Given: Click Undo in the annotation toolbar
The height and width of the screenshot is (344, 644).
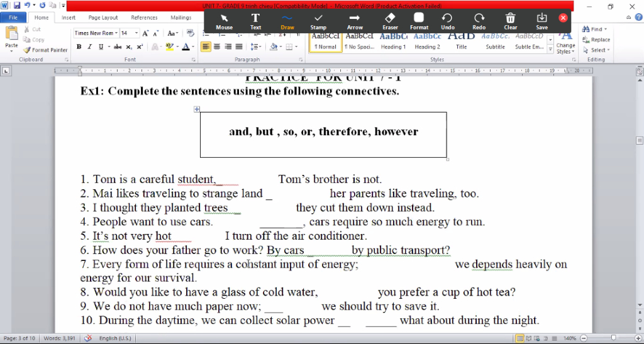Looking at the screenshot, I should point(447,21).
